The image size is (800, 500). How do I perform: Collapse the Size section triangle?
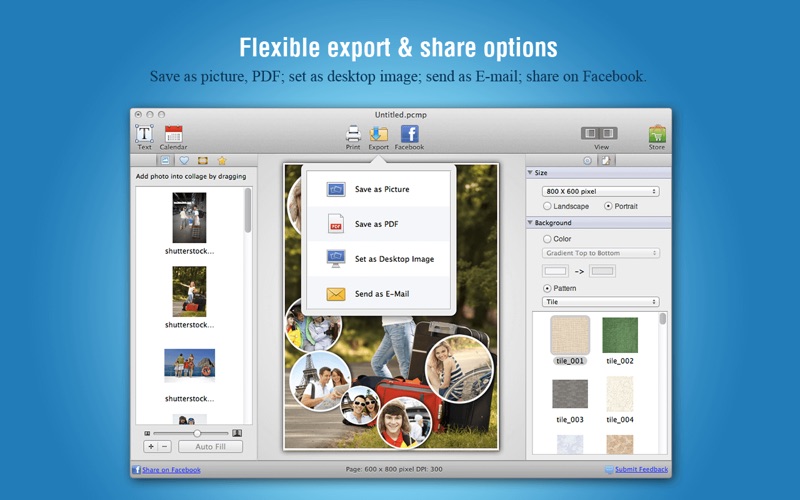[530, 172]
